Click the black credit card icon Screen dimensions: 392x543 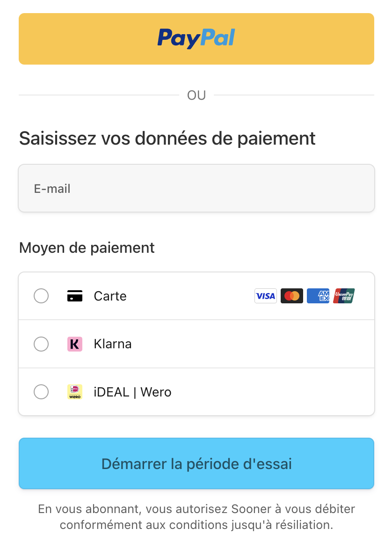coord(75,296)
